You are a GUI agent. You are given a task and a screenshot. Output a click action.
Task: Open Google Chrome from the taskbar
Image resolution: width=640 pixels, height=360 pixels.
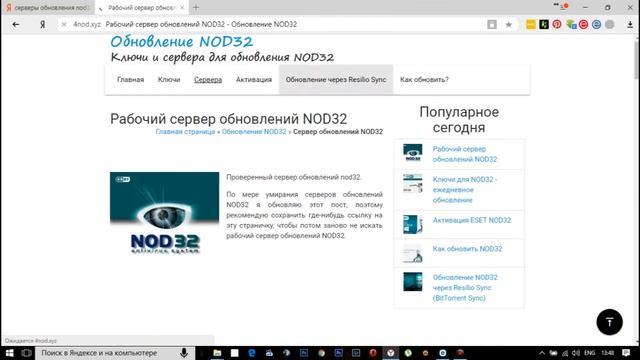coord(321,353)
